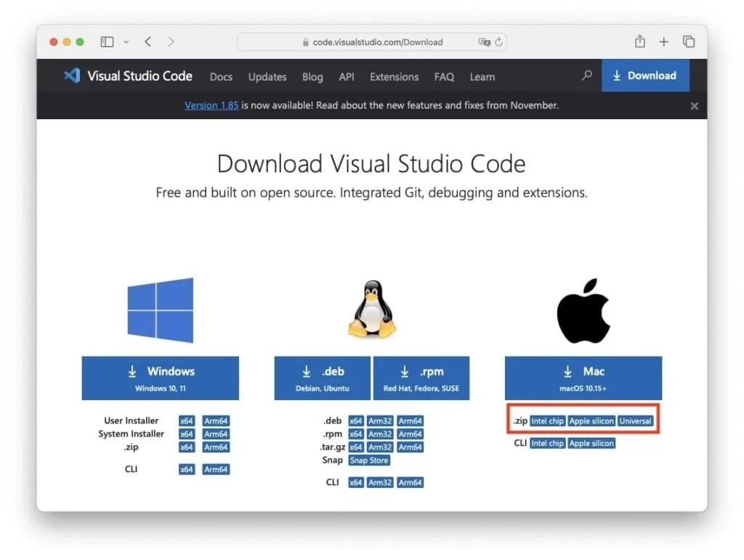The width and height of the screenshot is (744, 560).
Task: Dismiss the Version 1.85 banner with the X
Action: click(x=694, y=105)
